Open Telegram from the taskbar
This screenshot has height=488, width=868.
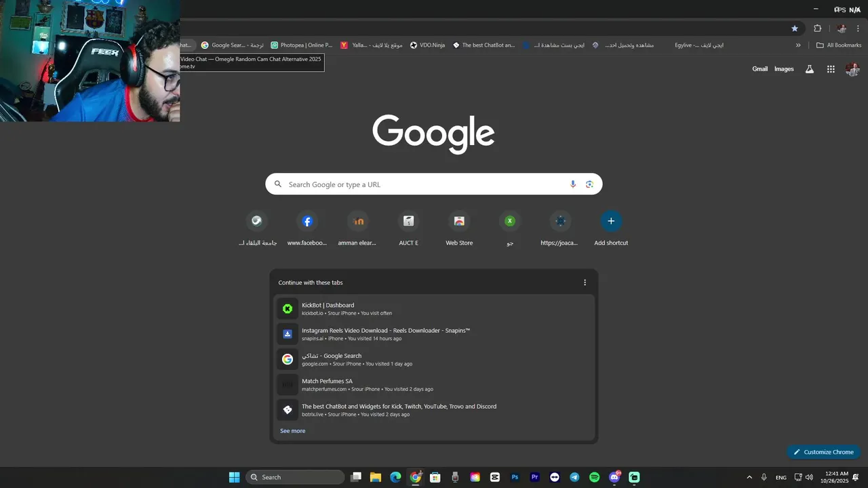pyautogui.click(x=575, y=477)
